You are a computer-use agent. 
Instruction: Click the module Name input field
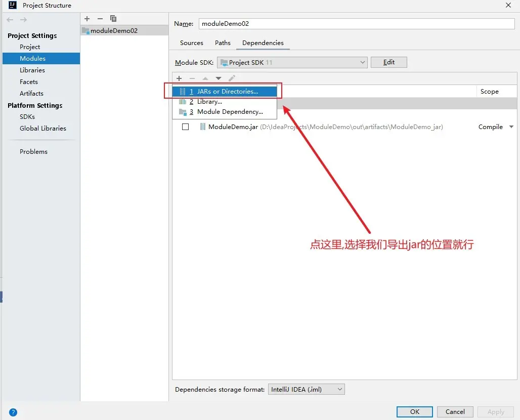click(357, 24)
